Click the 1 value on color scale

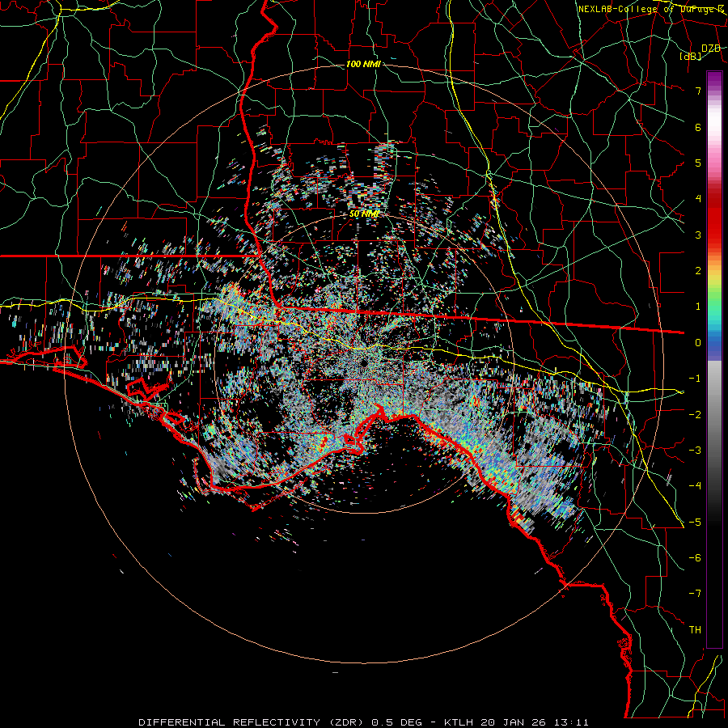pyautogui.click(x=698, y=307)
